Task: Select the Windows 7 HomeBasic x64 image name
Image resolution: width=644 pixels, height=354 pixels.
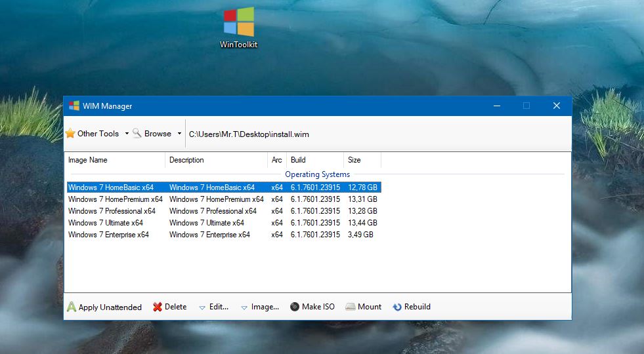Action: click(x=111, y=187)
